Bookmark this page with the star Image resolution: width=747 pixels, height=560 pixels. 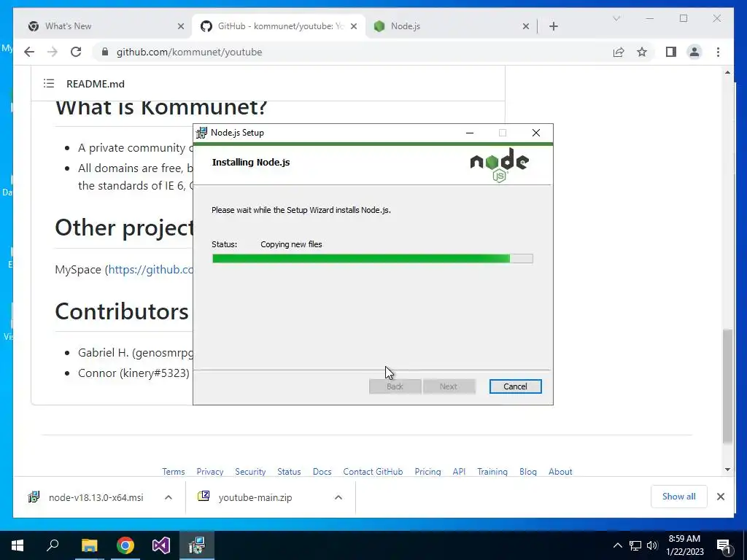pyautogui.click(x=642, y=52)
